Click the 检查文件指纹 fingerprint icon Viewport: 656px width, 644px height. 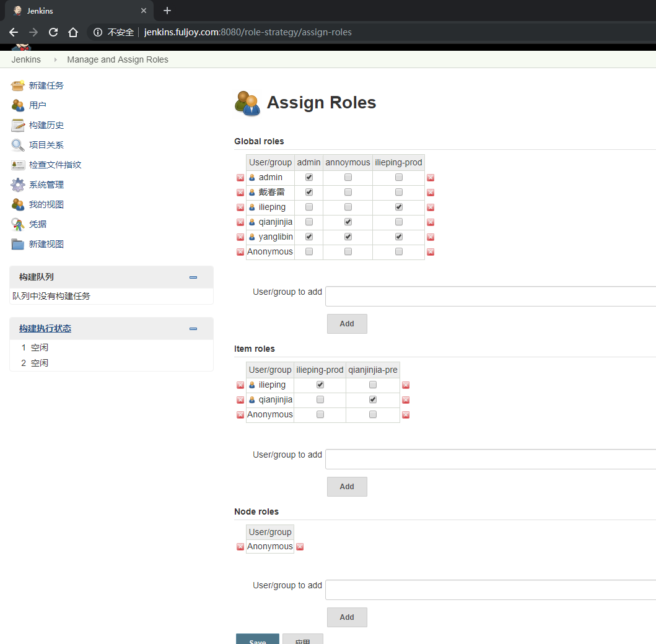(x=17, y=165)
